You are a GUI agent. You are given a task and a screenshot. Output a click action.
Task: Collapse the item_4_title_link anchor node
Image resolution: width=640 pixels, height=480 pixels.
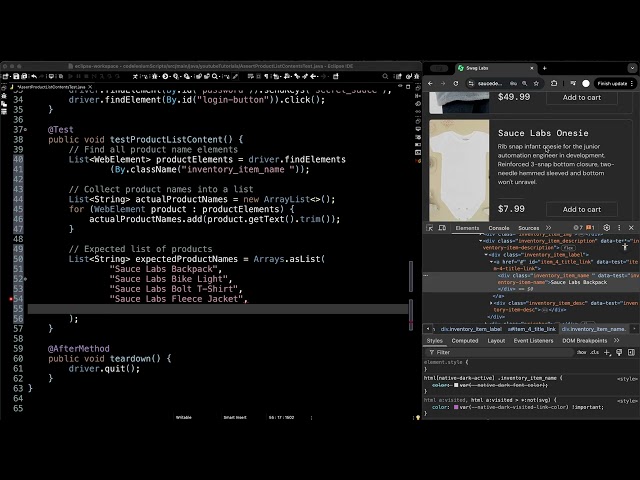point(491,262)
